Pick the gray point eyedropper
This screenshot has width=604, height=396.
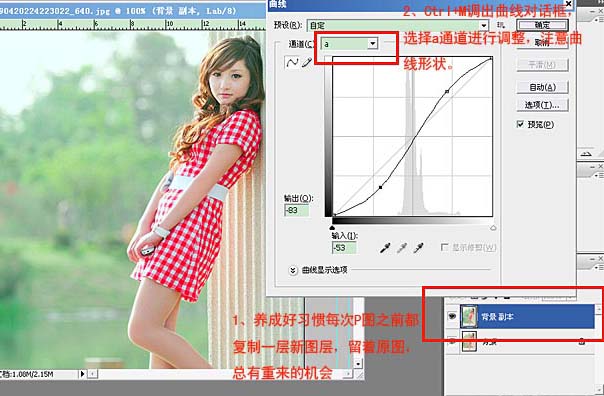[x=402, y=248]
